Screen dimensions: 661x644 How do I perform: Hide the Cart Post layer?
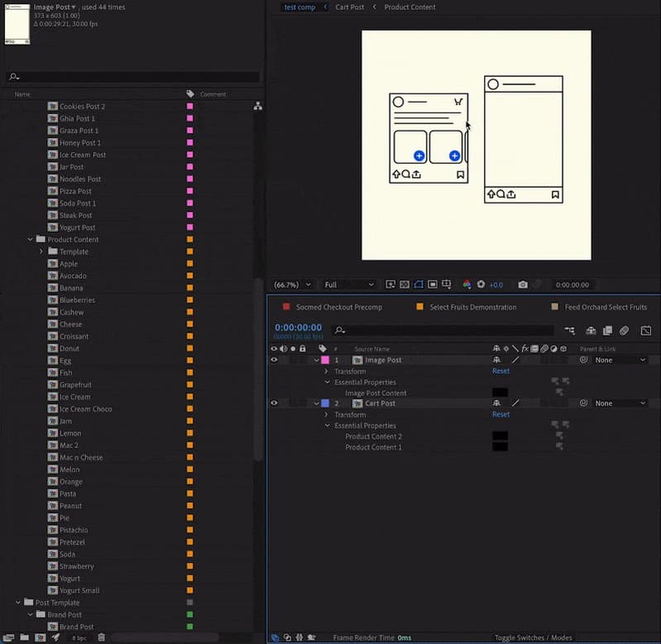(274, 403)
